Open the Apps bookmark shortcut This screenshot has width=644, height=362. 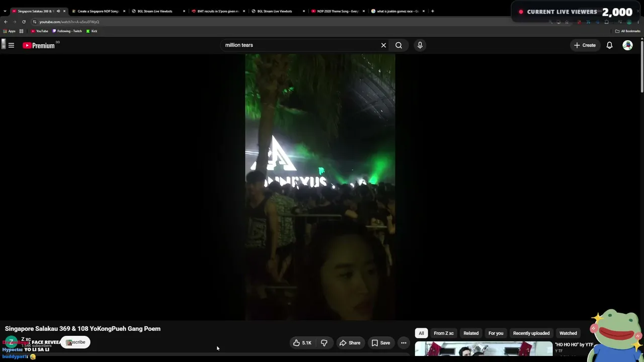(x=10, y=31)
